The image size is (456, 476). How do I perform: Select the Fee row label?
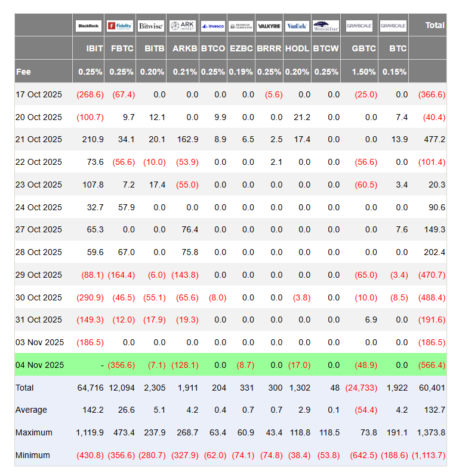[x=23, y=72]
